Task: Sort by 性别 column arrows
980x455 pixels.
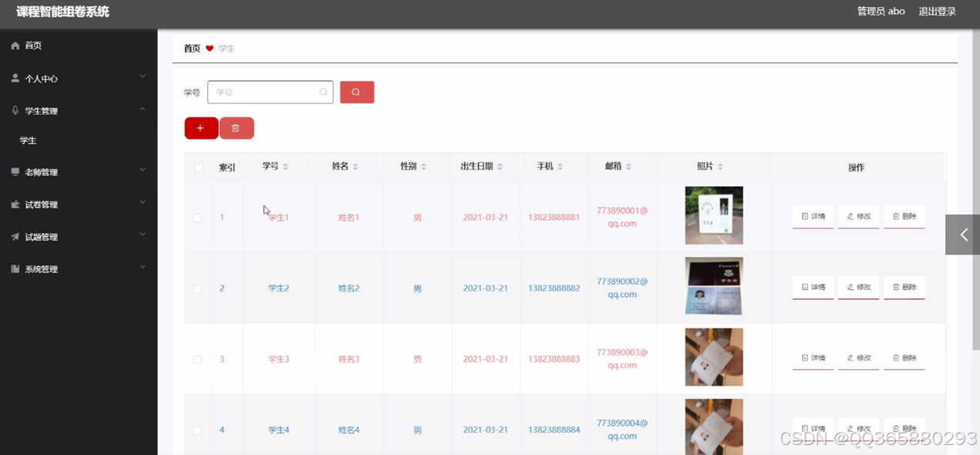Action: (x=423, y=167)
